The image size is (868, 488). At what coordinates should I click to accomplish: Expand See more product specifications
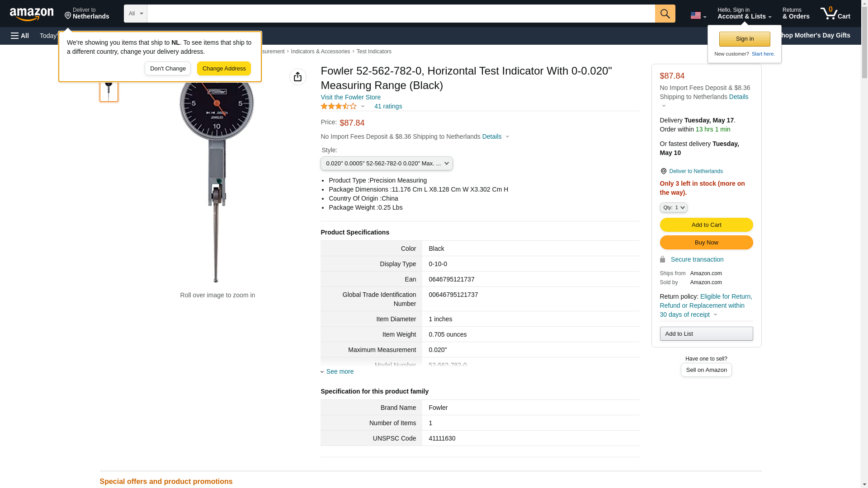(x=340, y=371)
